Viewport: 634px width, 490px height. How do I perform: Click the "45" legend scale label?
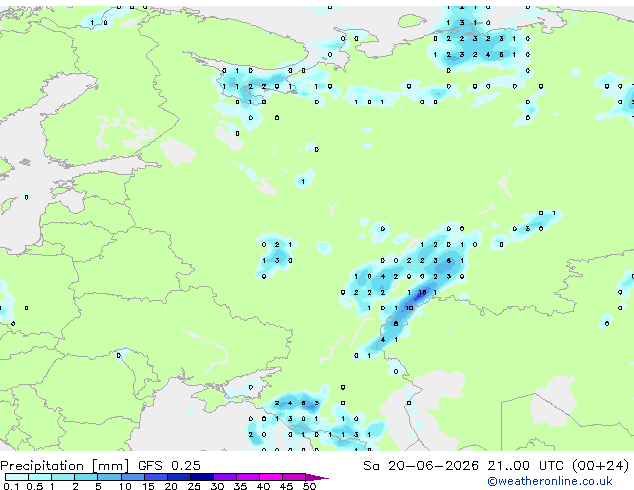[x=286, y=486]
